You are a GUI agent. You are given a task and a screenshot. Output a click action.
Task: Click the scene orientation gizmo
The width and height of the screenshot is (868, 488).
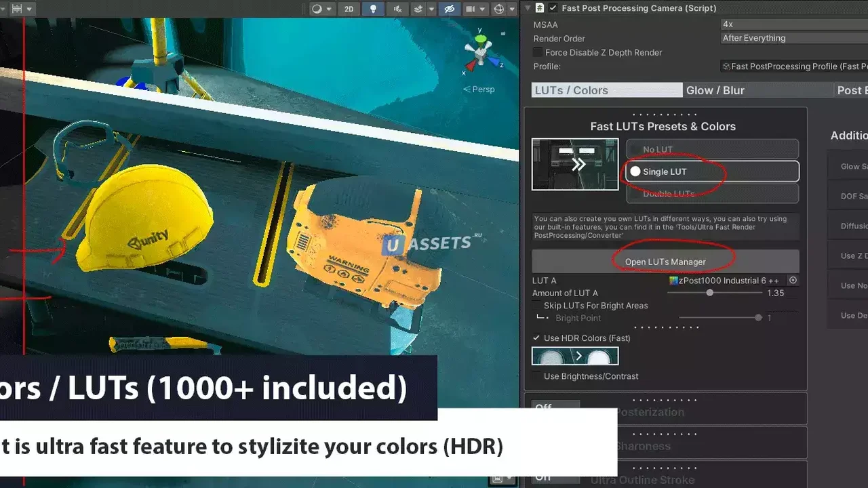[482, 52]
